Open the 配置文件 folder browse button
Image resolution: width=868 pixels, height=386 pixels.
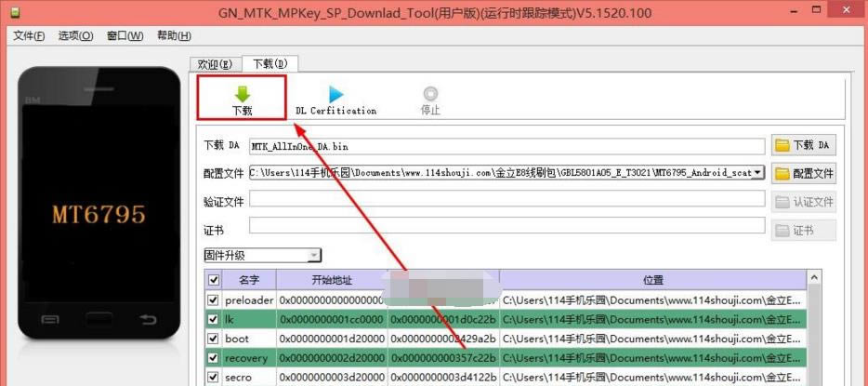tap(803, 173)
